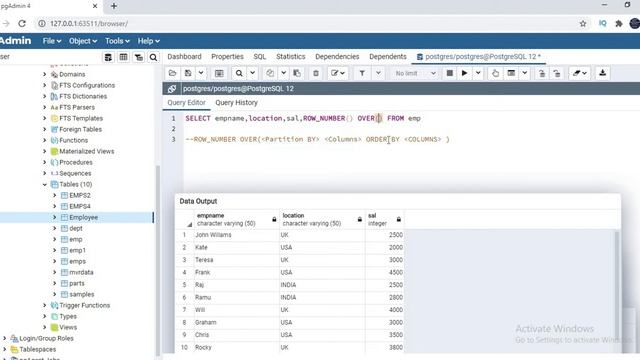
Task: Switch to the Dependents tab
Action: 388,57
